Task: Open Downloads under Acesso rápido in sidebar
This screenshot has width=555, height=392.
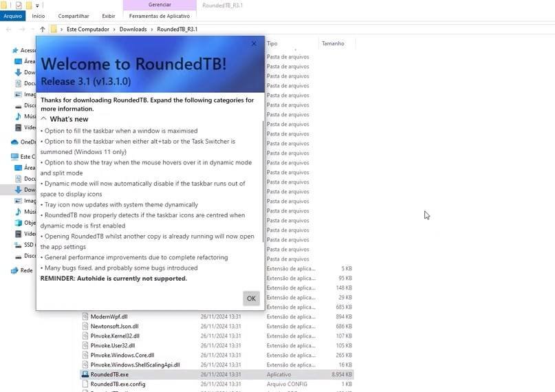Action: pyautogui.click(x=25, y=72)
